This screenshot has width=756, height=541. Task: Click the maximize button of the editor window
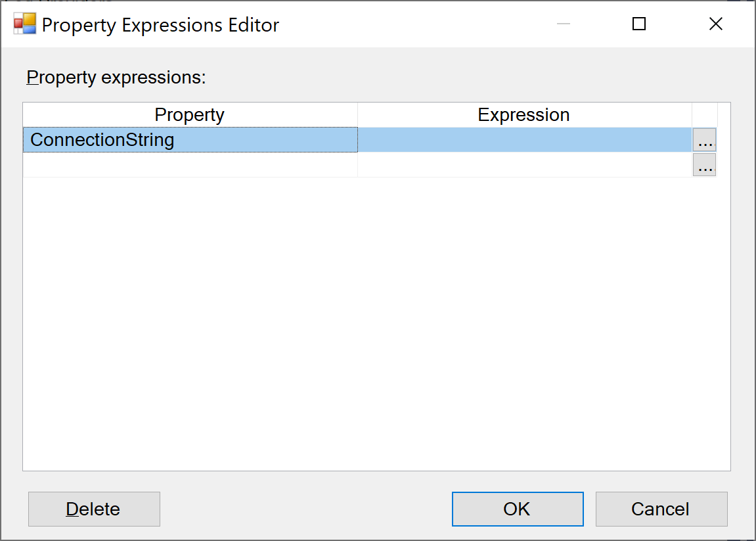click(x=638, y=24)
